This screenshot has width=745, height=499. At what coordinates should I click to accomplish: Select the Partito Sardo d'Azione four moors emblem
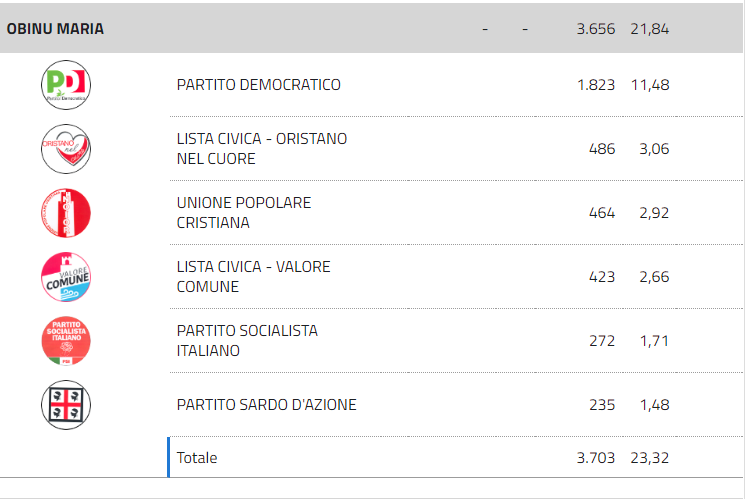(x=66, y=405)
